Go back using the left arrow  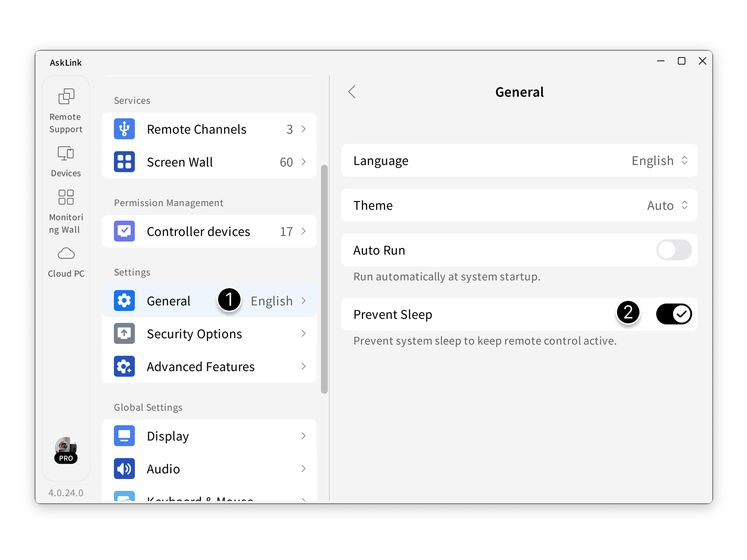(x=352, y=91)
